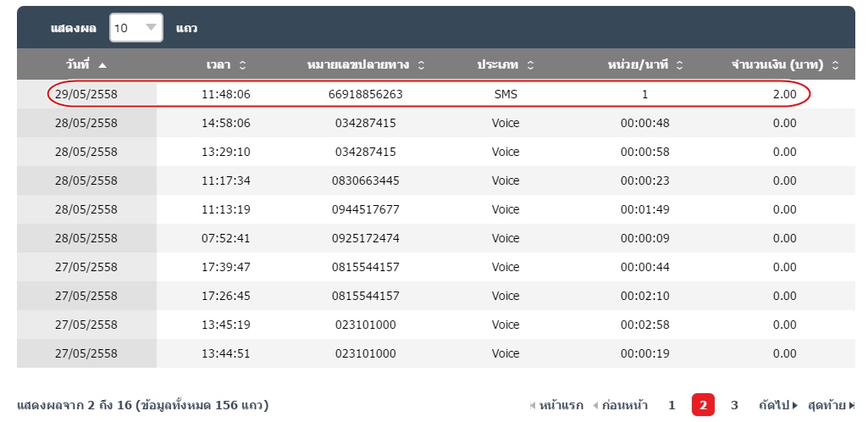Sort by หมายเลขปลายทาง column arrows
This screenshot has width=868, height=422.
[422, 65]
